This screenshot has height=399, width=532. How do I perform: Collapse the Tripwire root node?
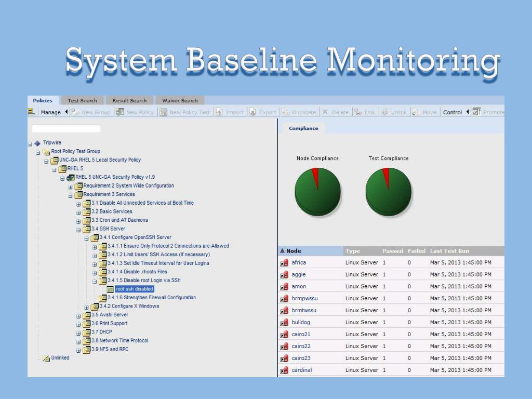pyautogui.click(x=30, y=144)
